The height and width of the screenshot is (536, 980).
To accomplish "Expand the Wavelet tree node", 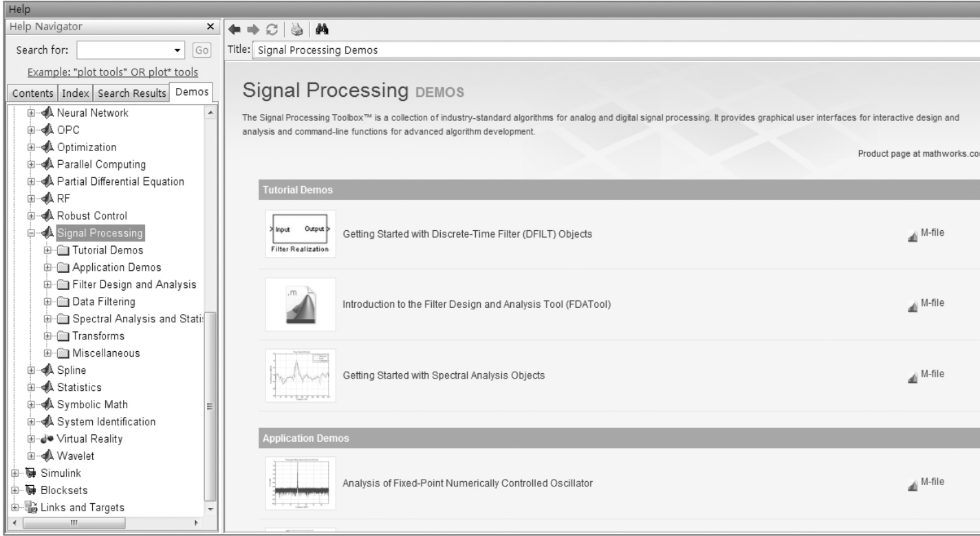I will click(x=30, y=456).
